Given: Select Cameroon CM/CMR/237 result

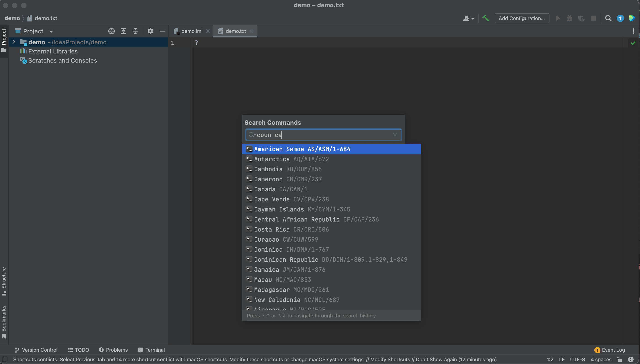Looking at the screenshot, I should pos(331,179).
